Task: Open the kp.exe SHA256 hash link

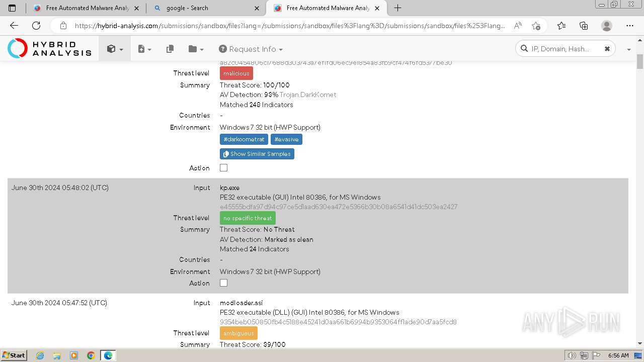Action: point(339,207)
